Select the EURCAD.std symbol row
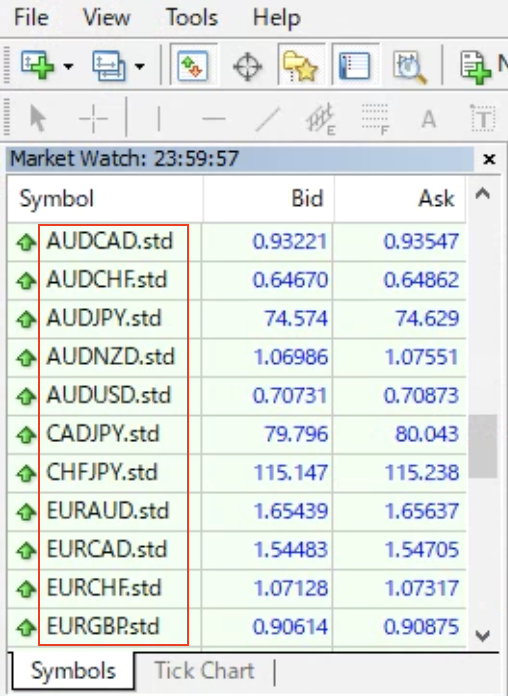 [237, 550]
